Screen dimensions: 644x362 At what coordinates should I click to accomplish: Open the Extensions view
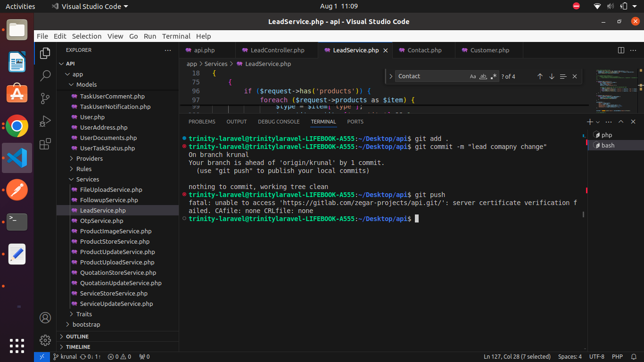tap(45, 144)
